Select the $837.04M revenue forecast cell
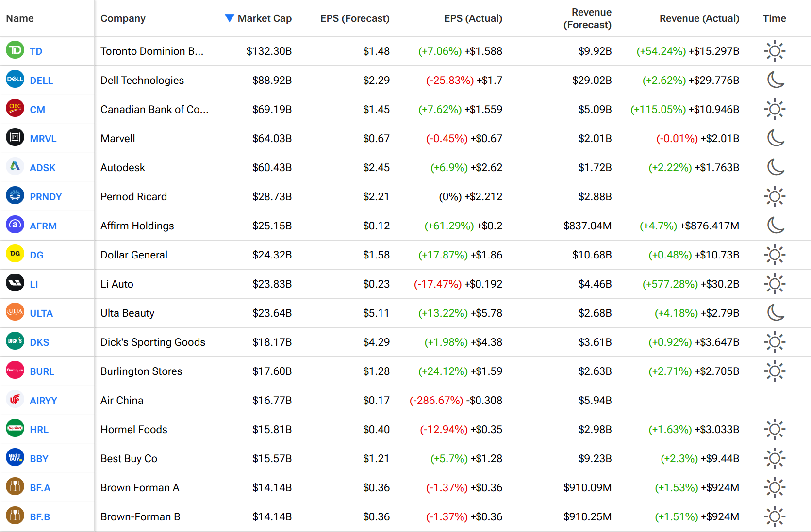This screenshot has height=532, width=811. click(x=587, y=226)
